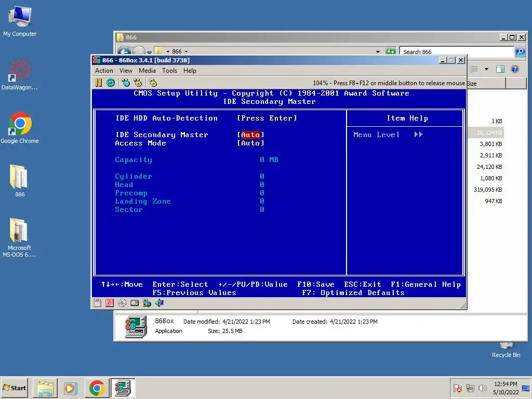Toggle the preview pane in Explorer
The height and width of the screenshot is (399, 532).
(x=500, y=69)
